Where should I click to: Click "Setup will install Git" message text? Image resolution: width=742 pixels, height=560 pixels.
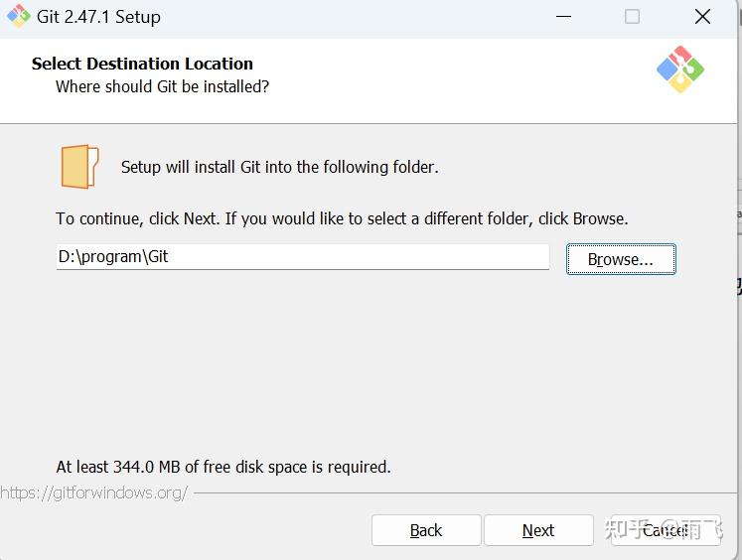pos(279,167)
